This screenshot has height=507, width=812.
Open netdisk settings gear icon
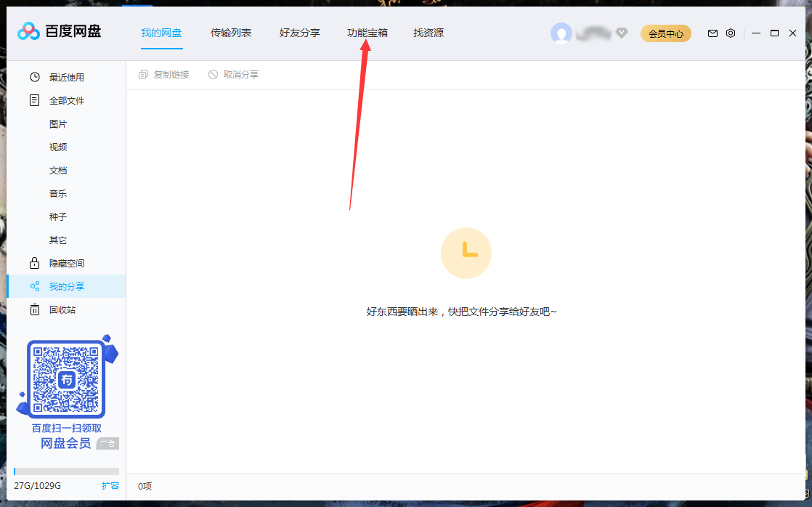pyautogui.click(x=731, y=33)
